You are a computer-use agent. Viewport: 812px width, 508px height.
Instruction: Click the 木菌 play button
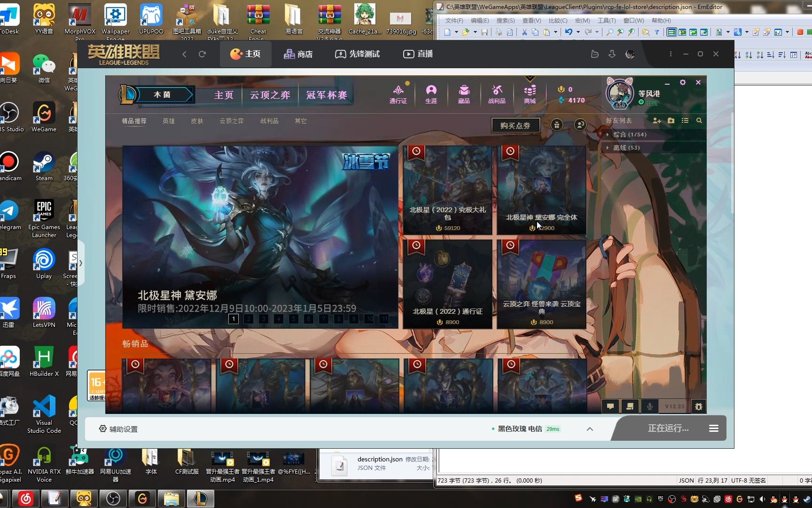point(162,95)
